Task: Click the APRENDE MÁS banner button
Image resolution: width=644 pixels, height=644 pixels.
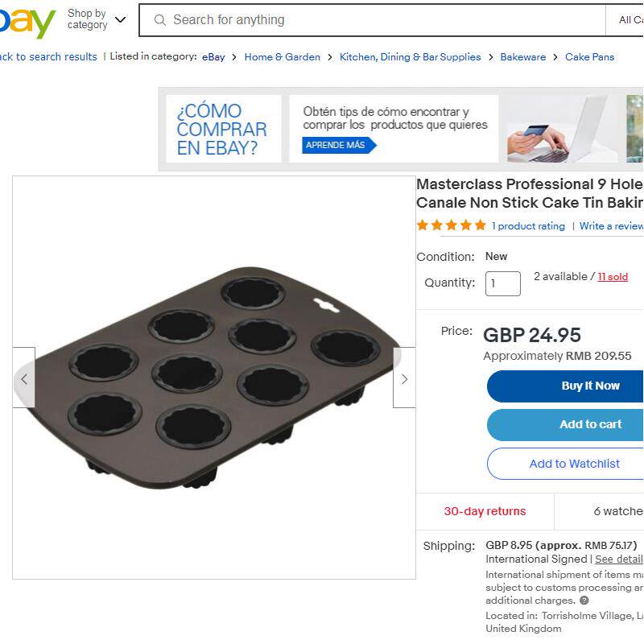Action: click(x=337, y=146)
